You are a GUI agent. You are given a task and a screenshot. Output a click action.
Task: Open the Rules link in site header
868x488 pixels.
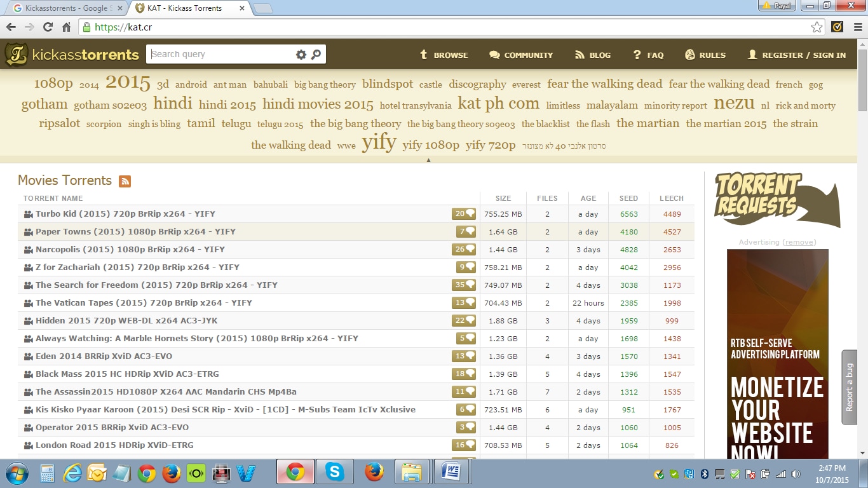coord(705,55)
